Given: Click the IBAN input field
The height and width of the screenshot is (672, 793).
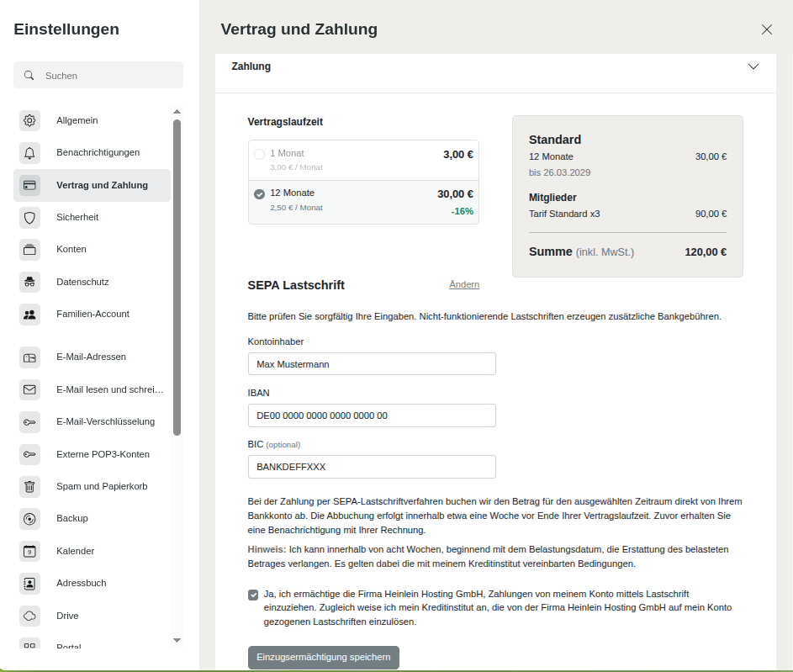Looking at the screenshot, I should click(x=372, y=415).
